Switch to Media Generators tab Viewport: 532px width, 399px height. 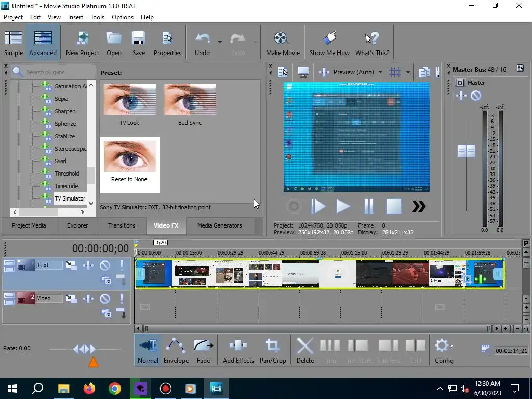click(x=220, y=225)
